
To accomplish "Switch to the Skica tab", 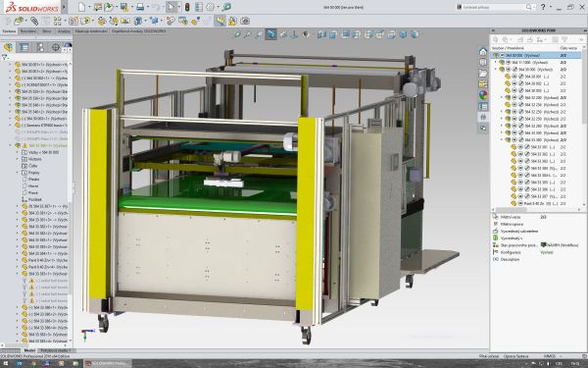I will click(x=46, y=31).
